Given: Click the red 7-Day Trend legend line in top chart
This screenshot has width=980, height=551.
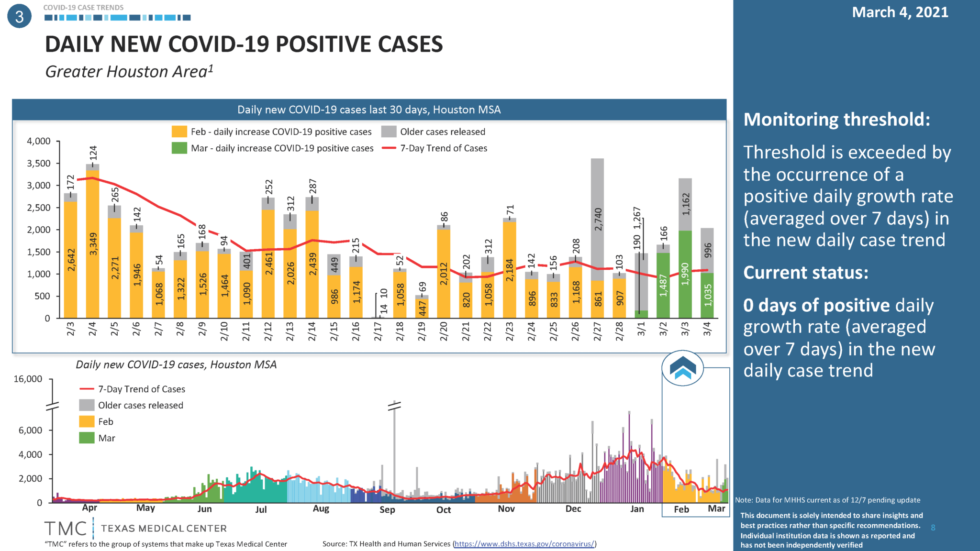Looking at the screenshot, I should click(389, 148).
